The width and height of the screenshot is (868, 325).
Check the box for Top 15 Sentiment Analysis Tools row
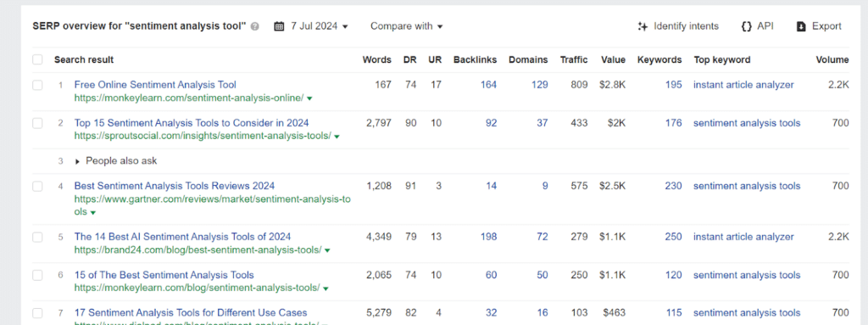[x=37, y=123]
